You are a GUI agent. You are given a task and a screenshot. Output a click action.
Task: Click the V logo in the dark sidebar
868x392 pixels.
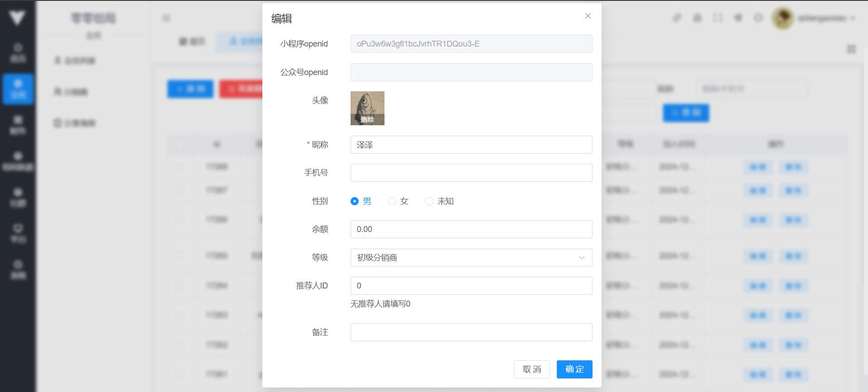[17, 18]
